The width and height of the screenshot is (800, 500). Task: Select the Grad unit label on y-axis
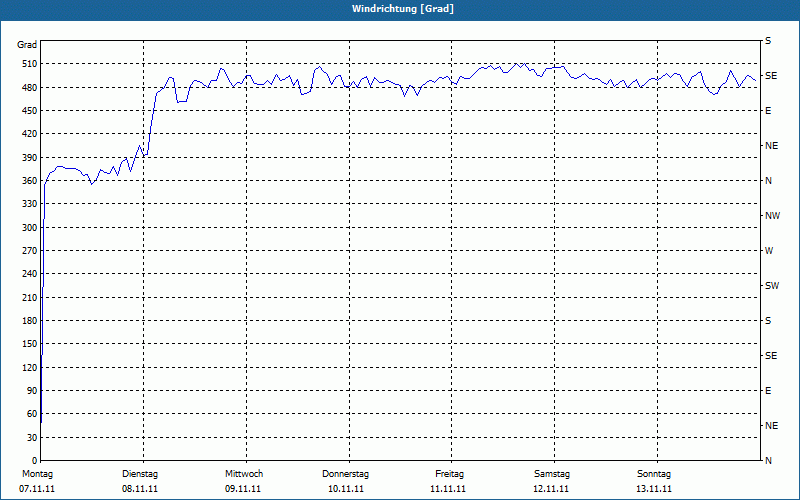(27, 45)
